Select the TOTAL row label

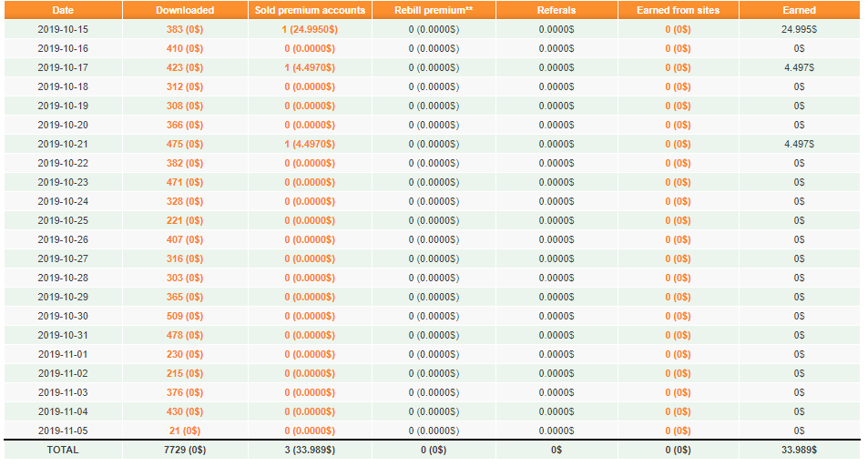(63, 450)
